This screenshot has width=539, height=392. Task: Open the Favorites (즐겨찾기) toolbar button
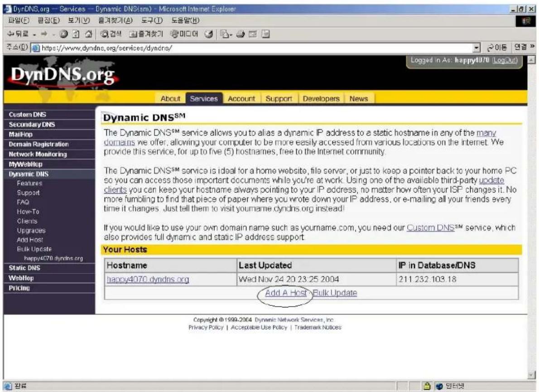pyautogui.click(x=146, y=34)
